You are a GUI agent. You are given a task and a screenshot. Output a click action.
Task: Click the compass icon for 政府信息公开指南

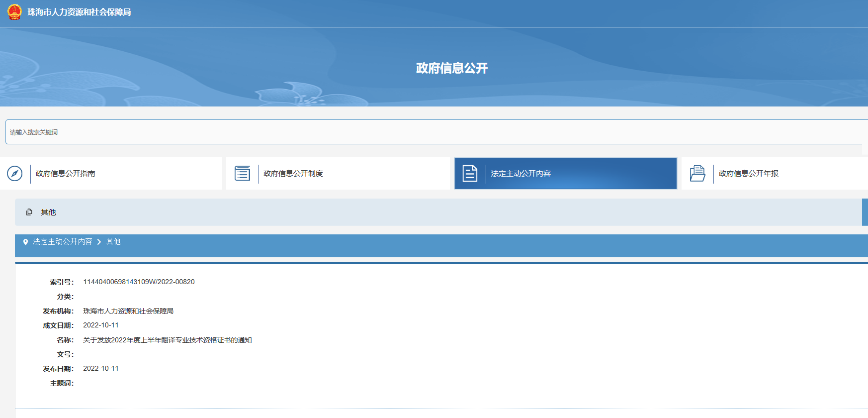(x=15, y=174)
